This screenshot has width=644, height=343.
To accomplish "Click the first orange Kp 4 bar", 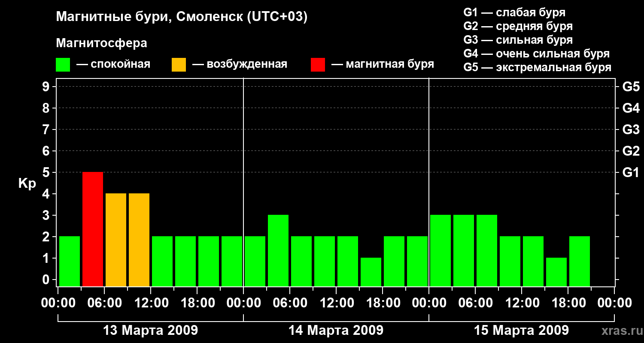I will click(116, 240).
